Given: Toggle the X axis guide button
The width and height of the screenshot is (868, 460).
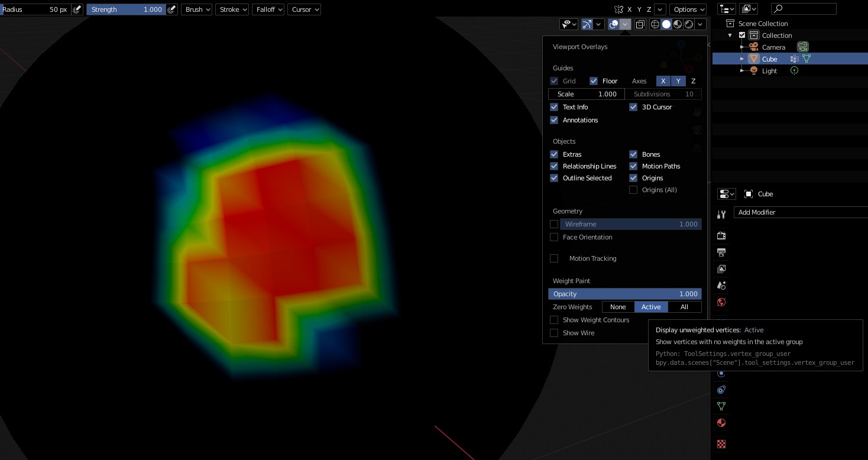Looking at the screenshot, I should tap(663, 81).
